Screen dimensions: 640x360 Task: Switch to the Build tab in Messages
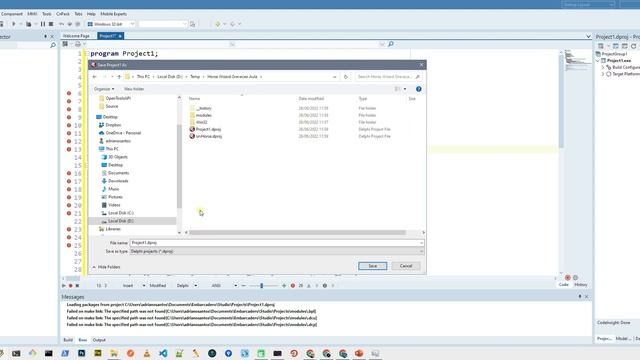(68, 340)
